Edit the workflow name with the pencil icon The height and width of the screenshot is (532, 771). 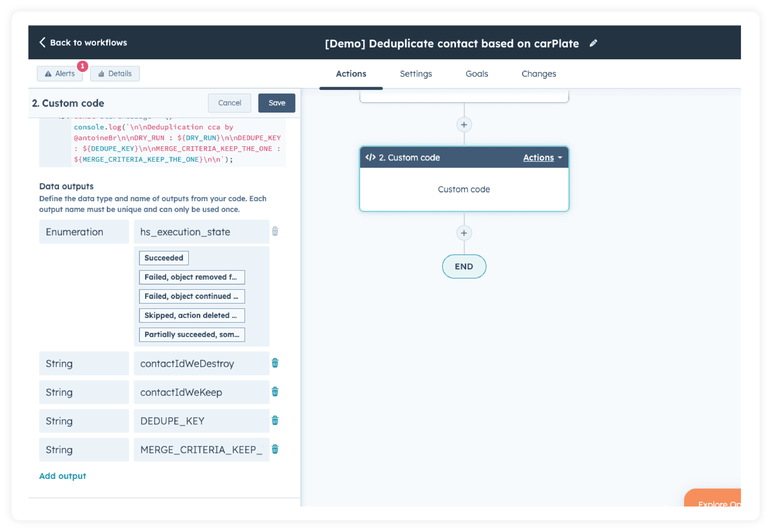coord(593,43)
